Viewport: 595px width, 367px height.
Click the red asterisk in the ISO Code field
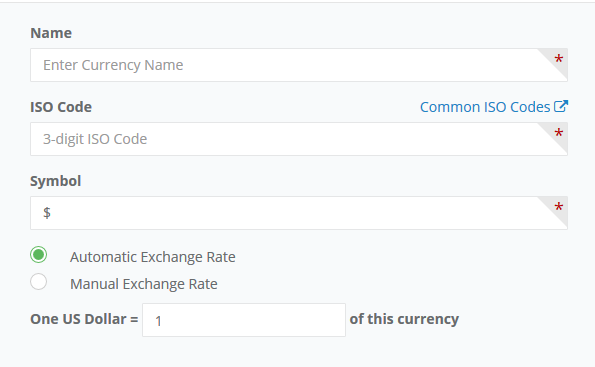pyautogui.click(x=558, y=134)
